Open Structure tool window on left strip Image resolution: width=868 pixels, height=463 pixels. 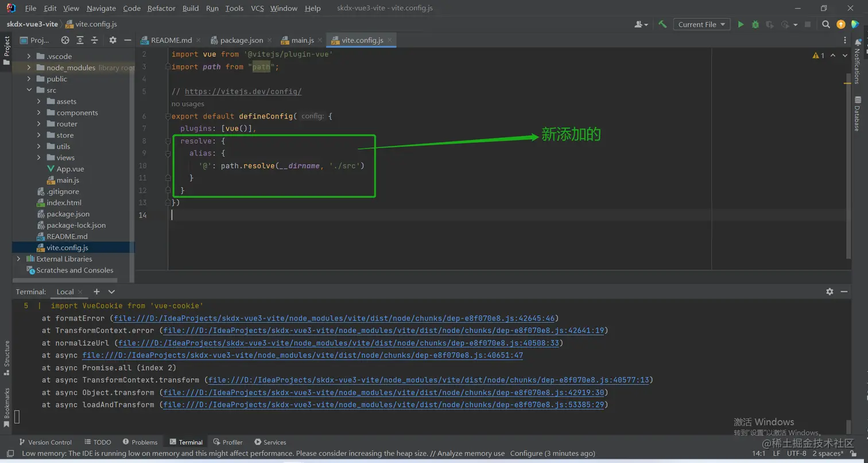6,358
